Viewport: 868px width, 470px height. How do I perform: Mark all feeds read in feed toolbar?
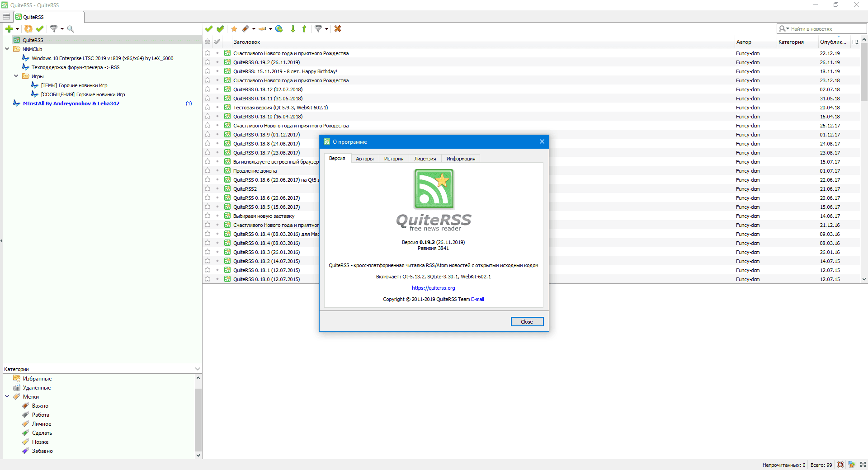[40, 29]
